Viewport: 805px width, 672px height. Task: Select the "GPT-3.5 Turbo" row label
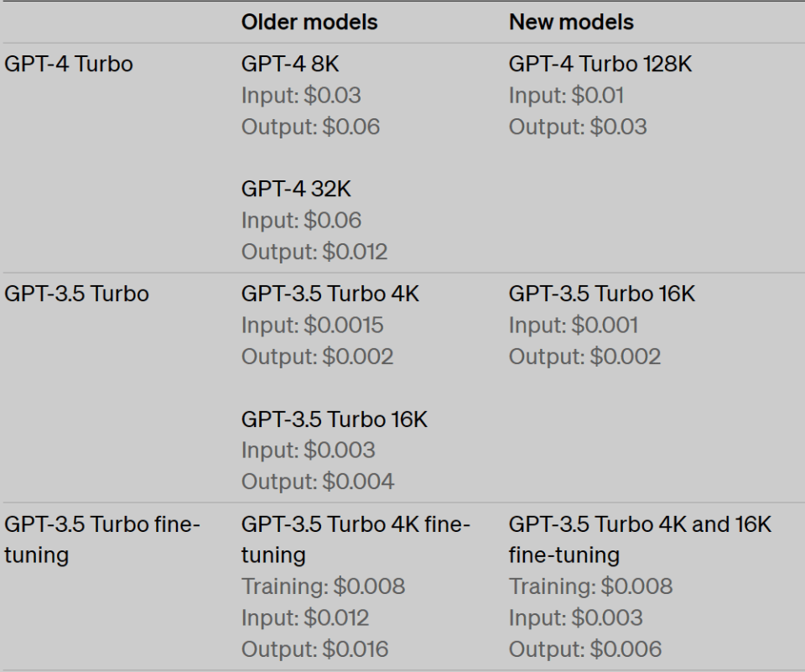tap(76, 294)
